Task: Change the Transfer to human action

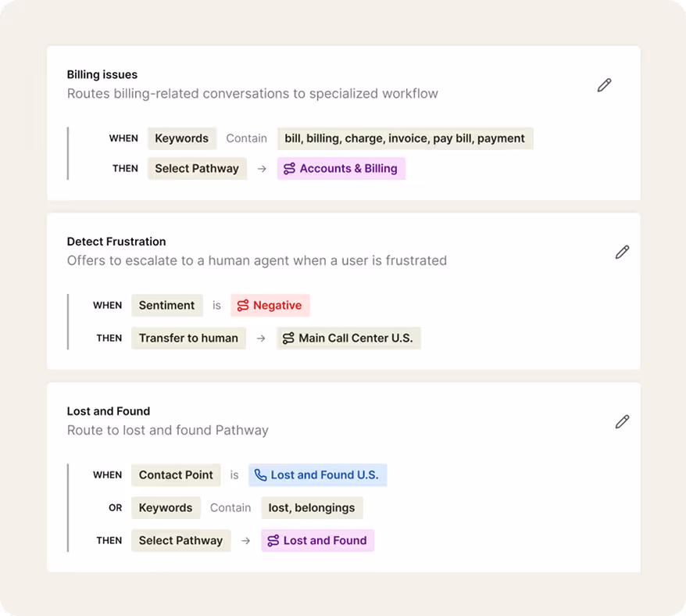Action: coord(188,338)
